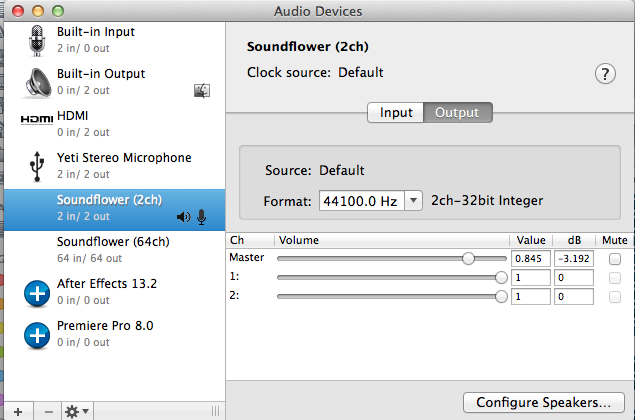Select Soundflower (64ch) device row
This screenshot has height=420, width=635.
115,250
